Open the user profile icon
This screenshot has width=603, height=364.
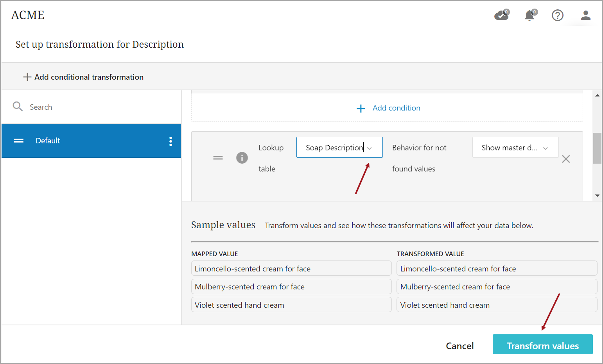pyautogui.click(x=585, y=15)
